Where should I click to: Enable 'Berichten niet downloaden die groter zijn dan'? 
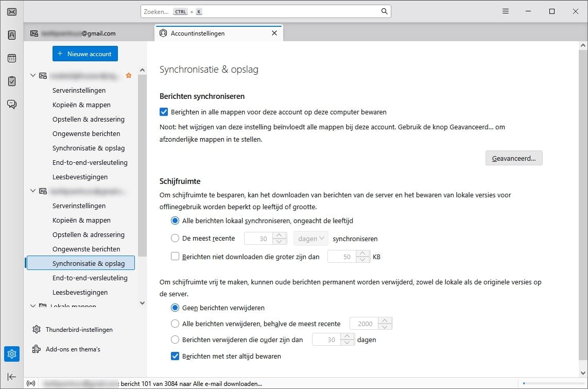(175, 257)
